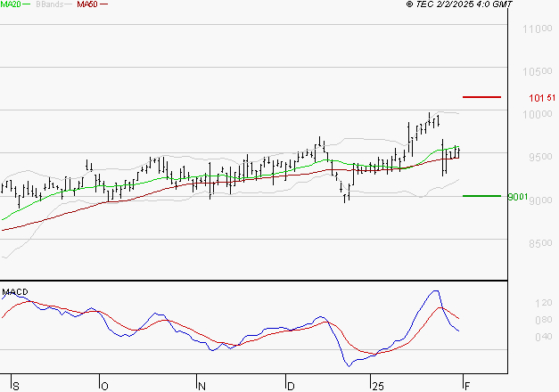Click the green MA20 legend line sample
The height and width of the screenshot is (392, 559).
click(27, 4)
